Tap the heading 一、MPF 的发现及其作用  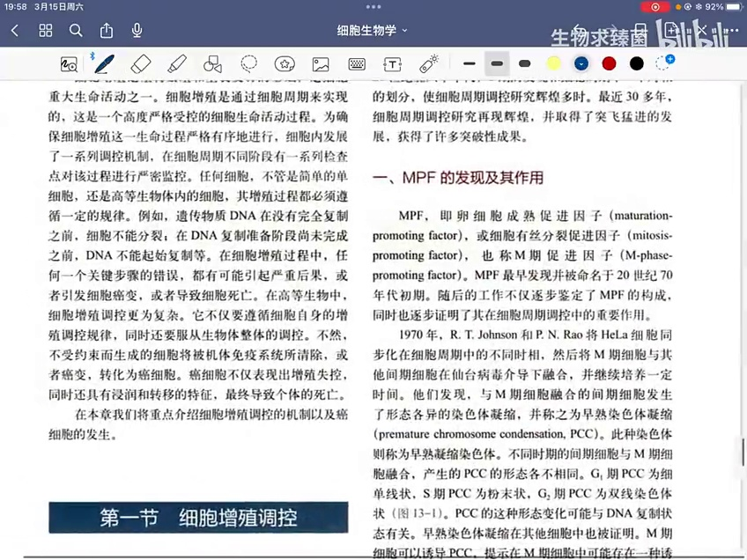coord(458,178)
